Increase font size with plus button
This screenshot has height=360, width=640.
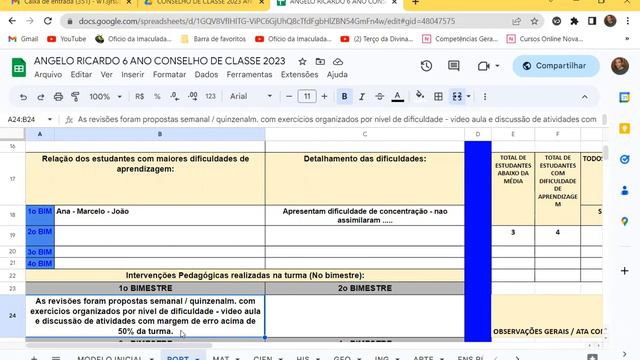[324, 97]
